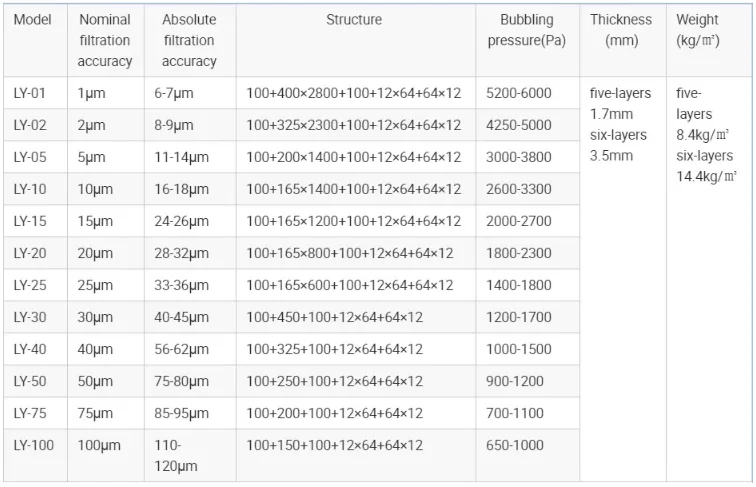This screenshot has width=756, height=487.
Task: Select the LY-100 model cell
Action: (x=34, y=446)
